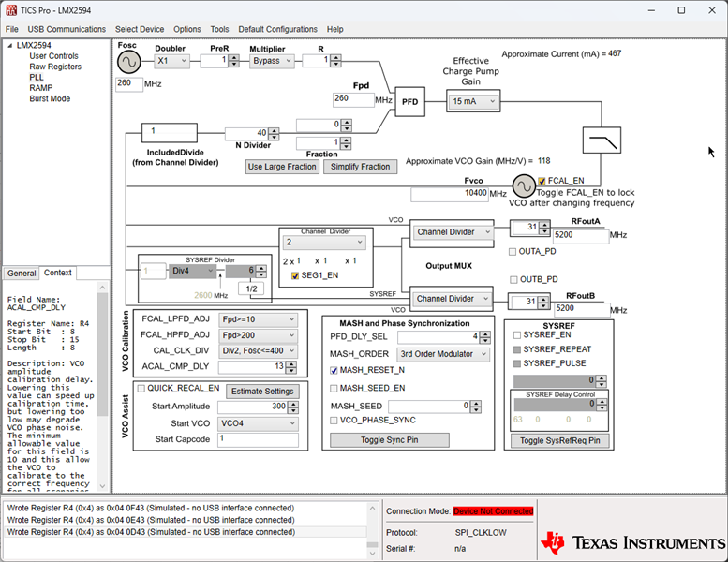
Task: Click the Context panel vertical scrollbar
Action: [103, 387]
